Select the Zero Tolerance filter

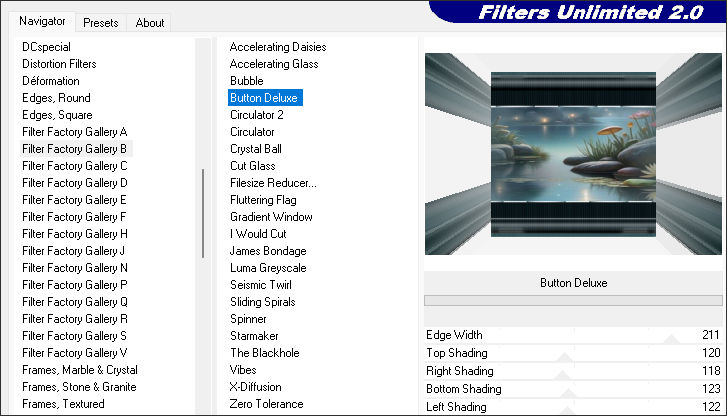click(266, 404)
